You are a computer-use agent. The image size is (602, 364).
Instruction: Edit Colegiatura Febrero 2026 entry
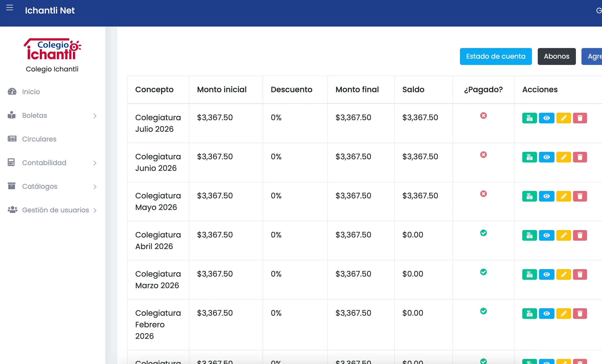(x=563, y=314)
